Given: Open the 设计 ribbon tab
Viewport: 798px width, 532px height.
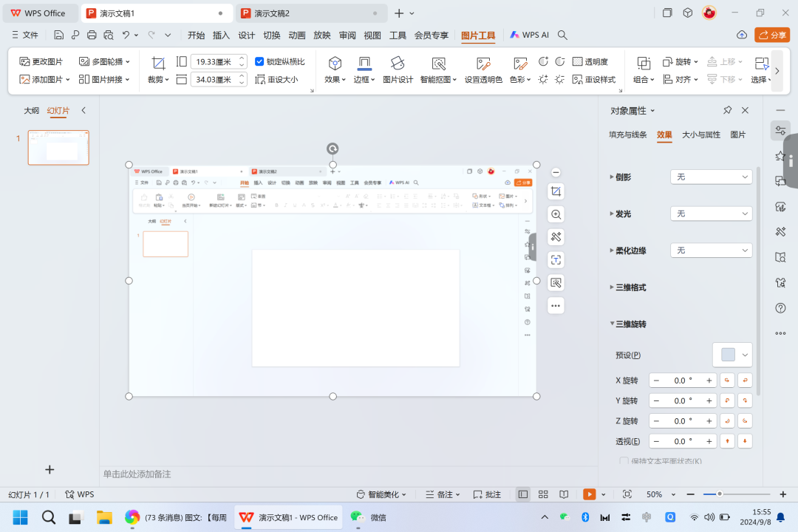Looking at the screenshot, I should (246, 35).
